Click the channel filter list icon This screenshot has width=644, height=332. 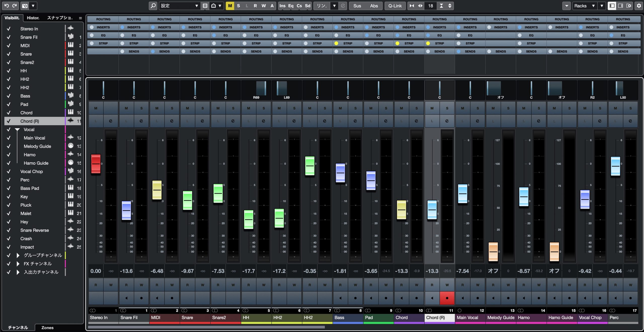[x=205, y=6]
